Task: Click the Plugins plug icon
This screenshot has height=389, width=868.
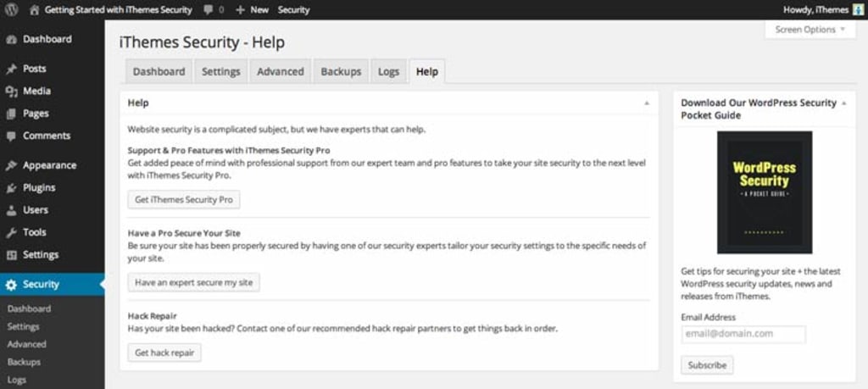Action: coord(11,188)
